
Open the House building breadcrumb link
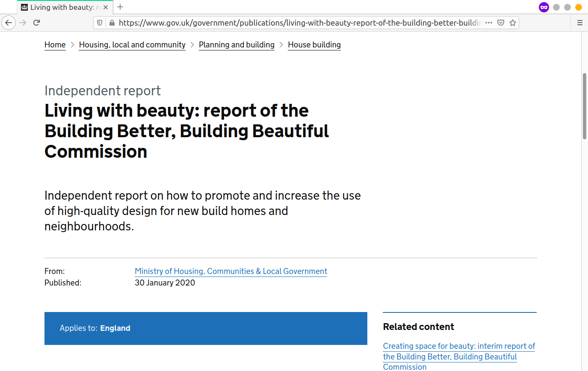tap(314, 45)
